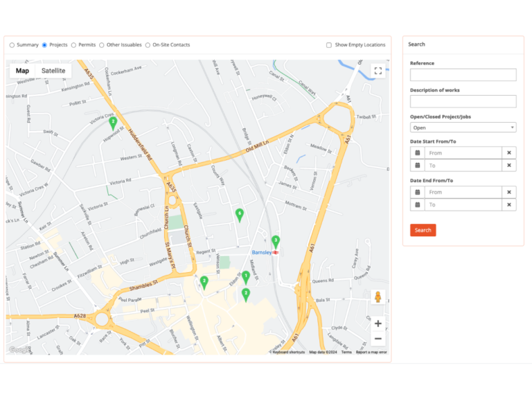Click green marker 3 above Barnsley station

pos(276,242)
